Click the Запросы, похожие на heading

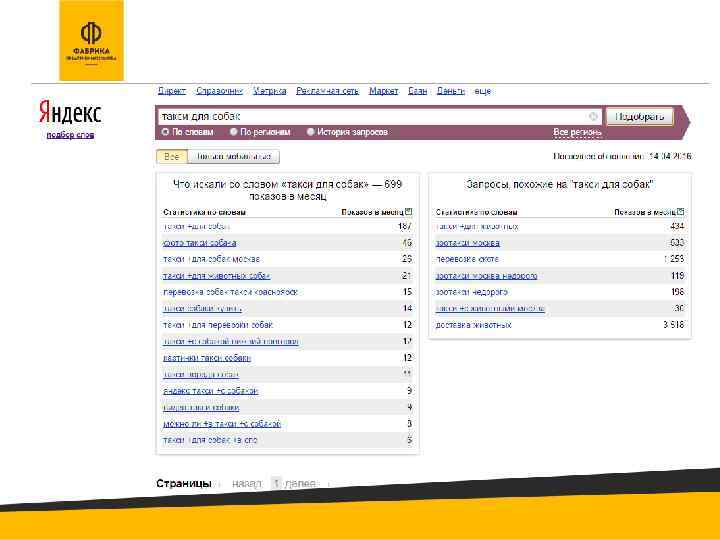[560, 185]
